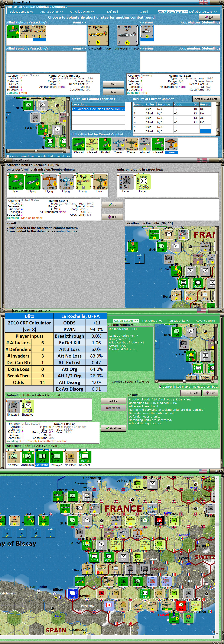This screenshot has width=224, height=644.
Task: Click Help in Air-to-air Combat window
Action: click(210, 17)
